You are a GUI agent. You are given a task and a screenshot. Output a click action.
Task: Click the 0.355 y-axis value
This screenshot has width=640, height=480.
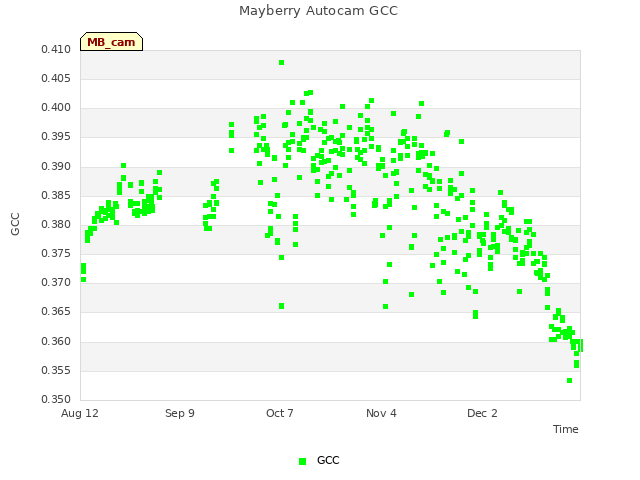point(56,371)
